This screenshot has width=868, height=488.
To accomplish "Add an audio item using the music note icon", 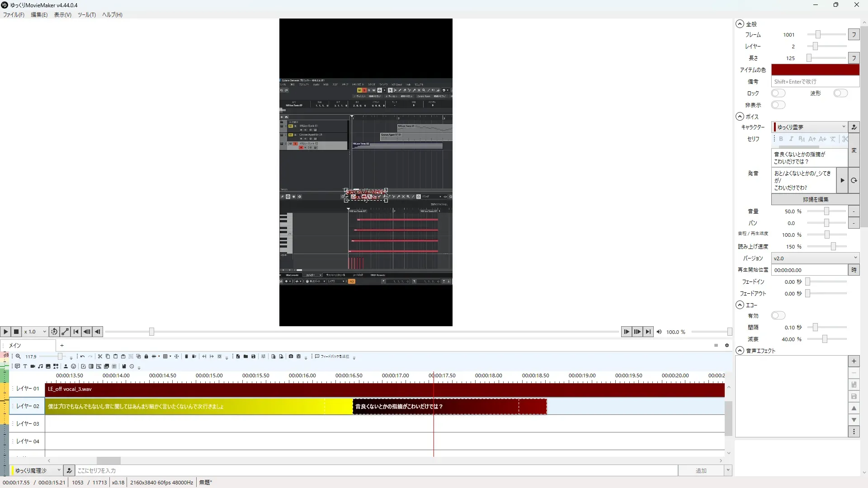I will click(40, 366).
